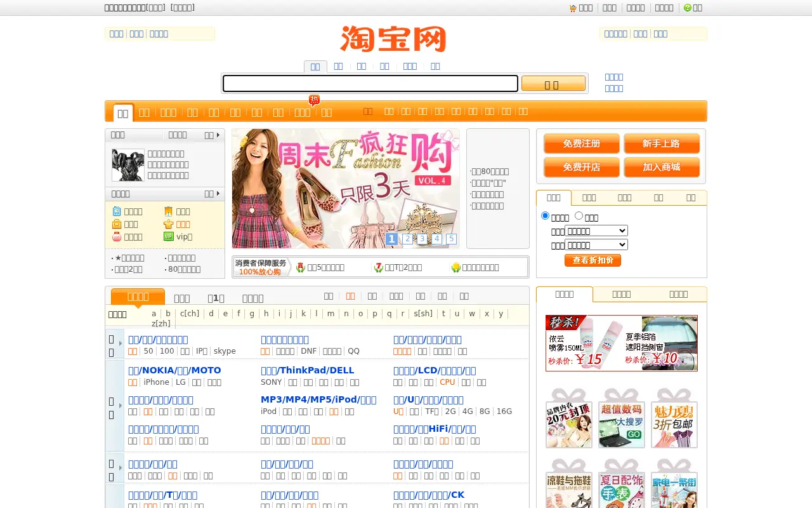The width and height of the screenshot is (812, 508).
Task: Open the 依云喷雾 ¥15 flash sale item
Action: pyautogui.click(x=584, y=343)
